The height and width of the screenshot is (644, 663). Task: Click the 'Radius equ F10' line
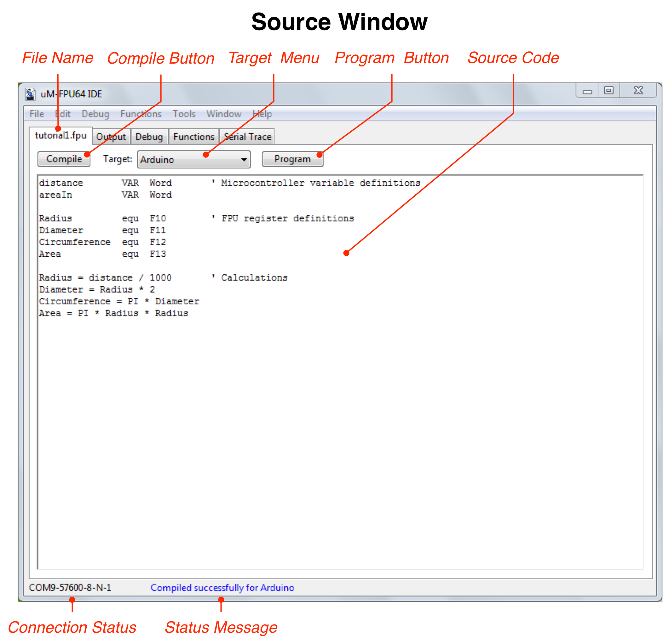click(x=102, y=219)
